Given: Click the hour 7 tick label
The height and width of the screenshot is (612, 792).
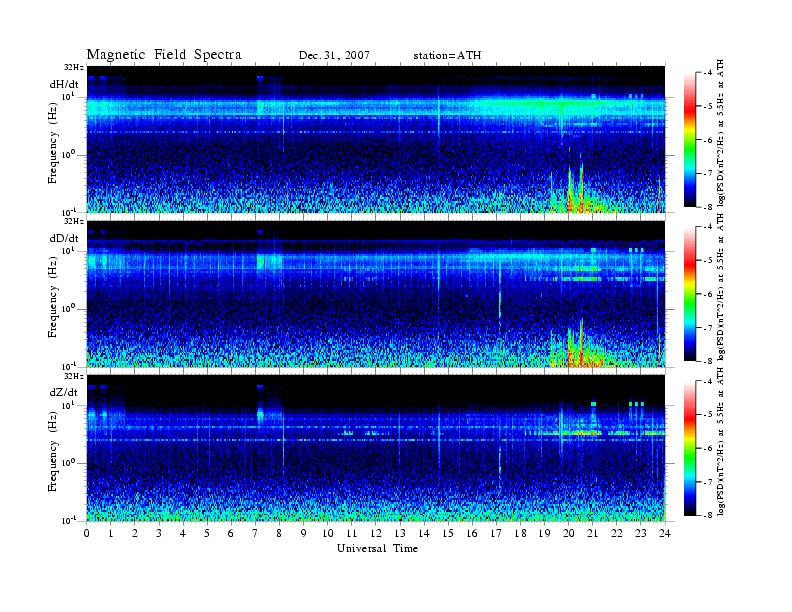Looking at the screenshot, I should (x=255, y=533).
